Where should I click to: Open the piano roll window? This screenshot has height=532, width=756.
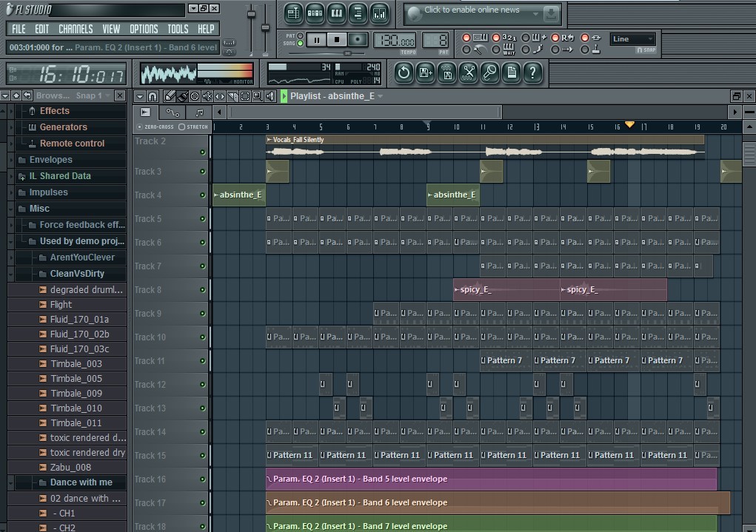click(x=336, y=13)
